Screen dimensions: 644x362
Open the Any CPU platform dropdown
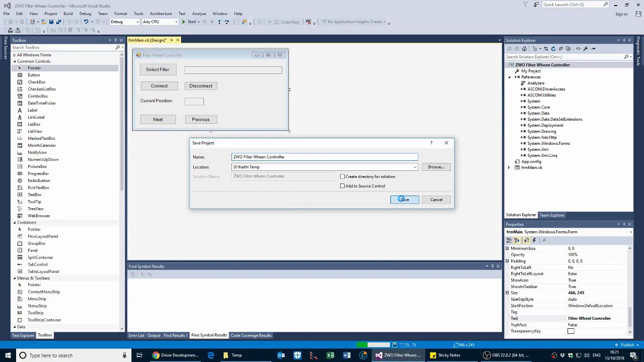[x=176, y=22]
